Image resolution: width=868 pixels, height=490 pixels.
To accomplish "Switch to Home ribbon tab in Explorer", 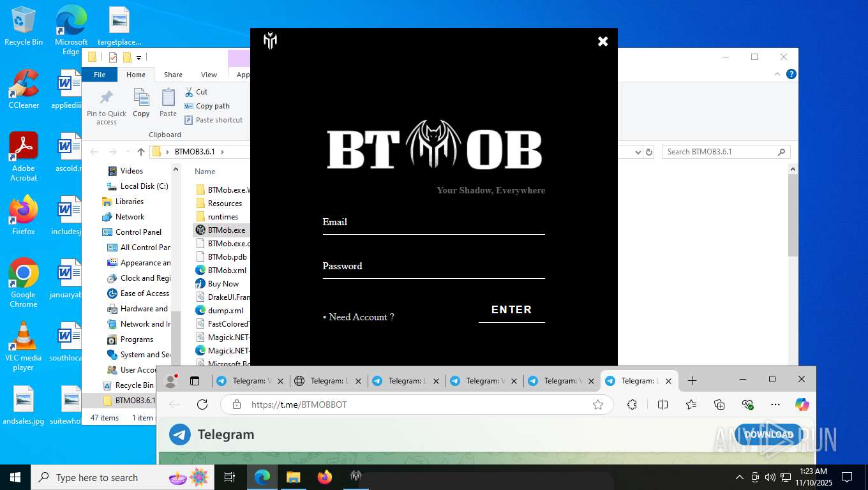I will tap(136, 75).
